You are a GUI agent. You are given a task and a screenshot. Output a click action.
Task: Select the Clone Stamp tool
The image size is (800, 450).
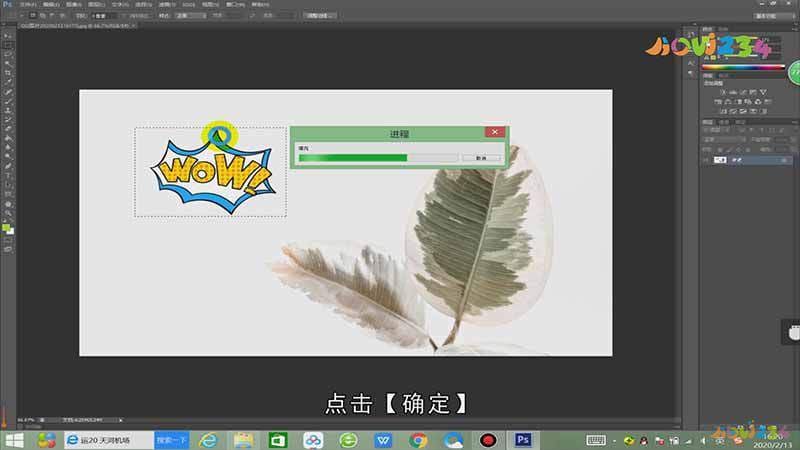click(8, 111)
